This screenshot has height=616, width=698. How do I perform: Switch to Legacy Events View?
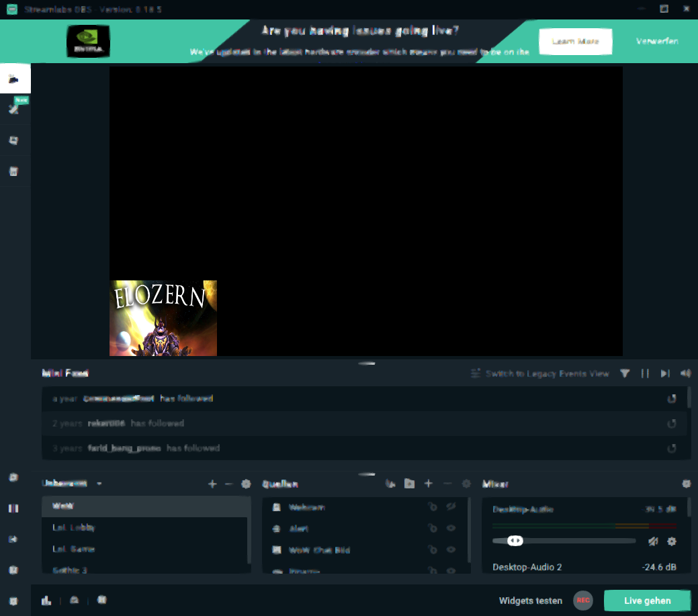coord(540,373)
